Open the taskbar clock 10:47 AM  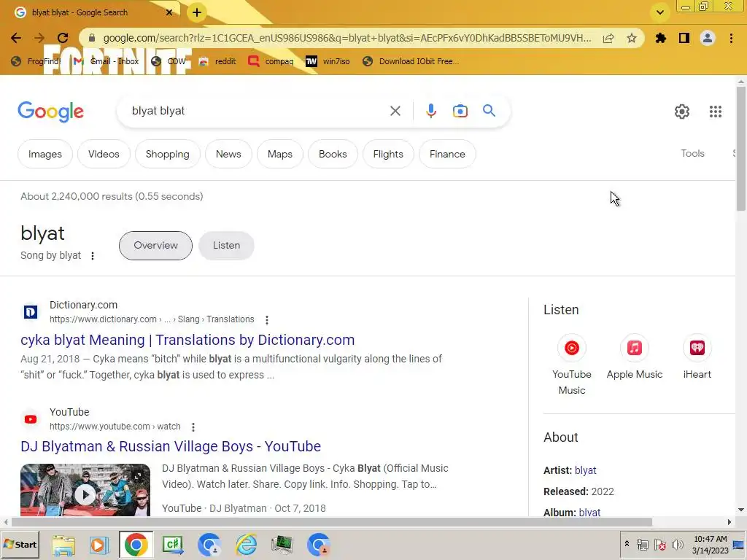tap(710, 544)
